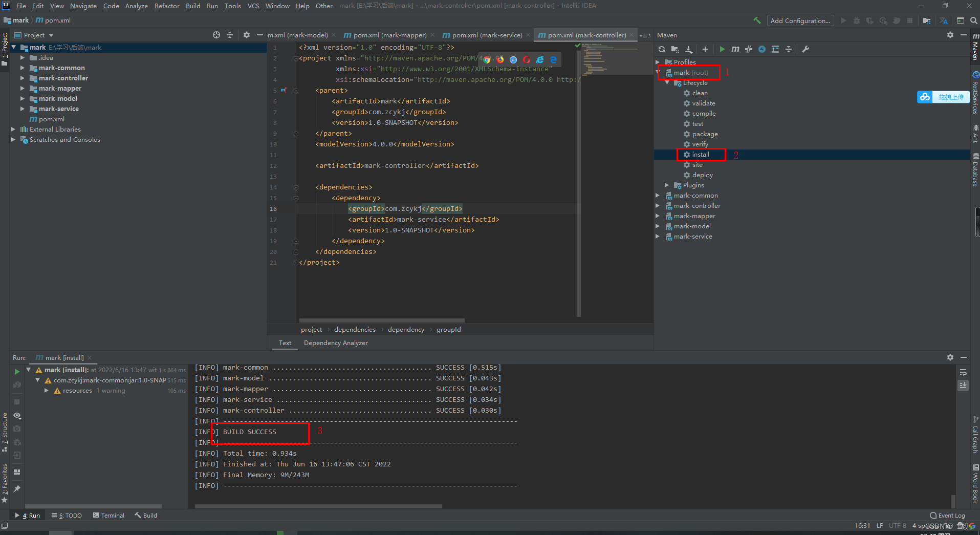Open in Firefox browser icon in editor

tap(500, 60)
